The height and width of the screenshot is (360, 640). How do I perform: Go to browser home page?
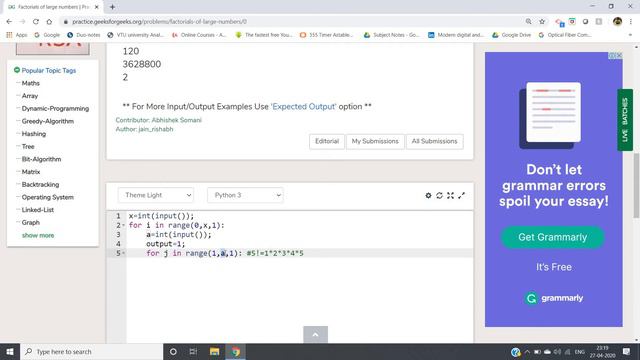click(49, 22)
